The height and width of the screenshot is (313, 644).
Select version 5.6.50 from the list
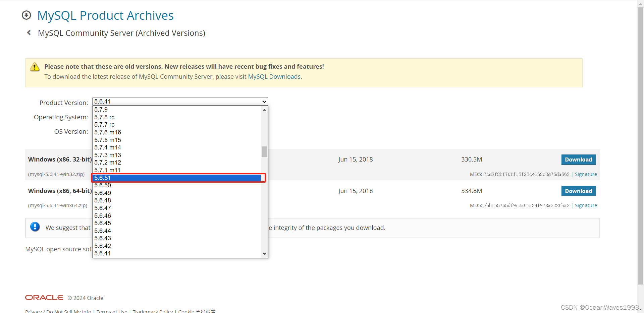pyautogui.click(x=177, y=185)
